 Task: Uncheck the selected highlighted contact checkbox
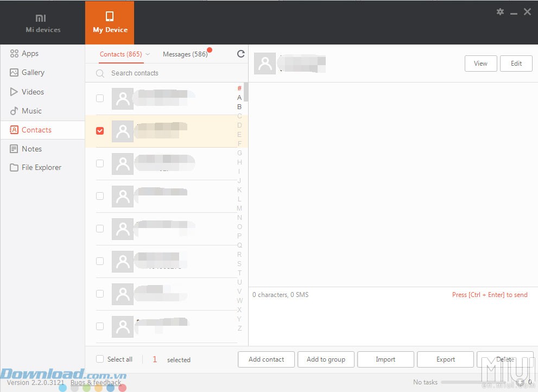100,131
